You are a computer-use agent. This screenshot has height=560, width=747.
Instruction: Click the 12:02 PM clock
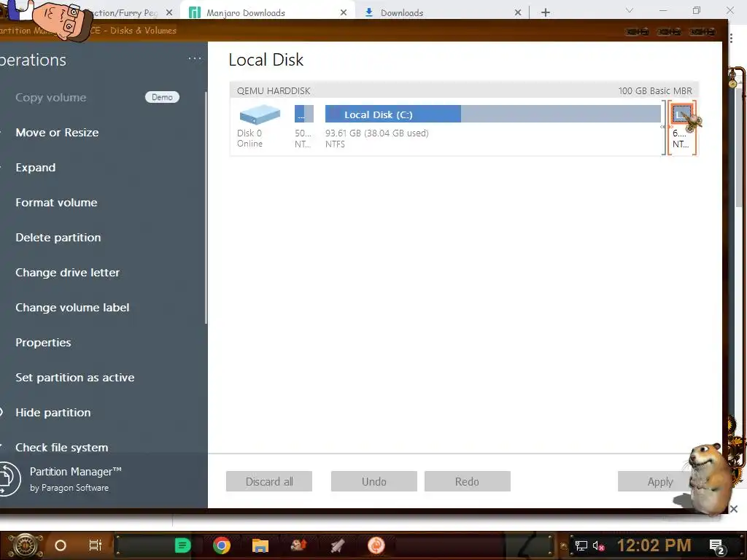coord(654,545)
